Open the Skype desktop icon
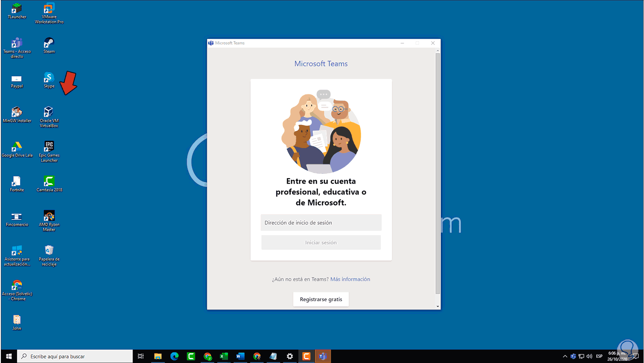644x363 pixels. point(49,80)
